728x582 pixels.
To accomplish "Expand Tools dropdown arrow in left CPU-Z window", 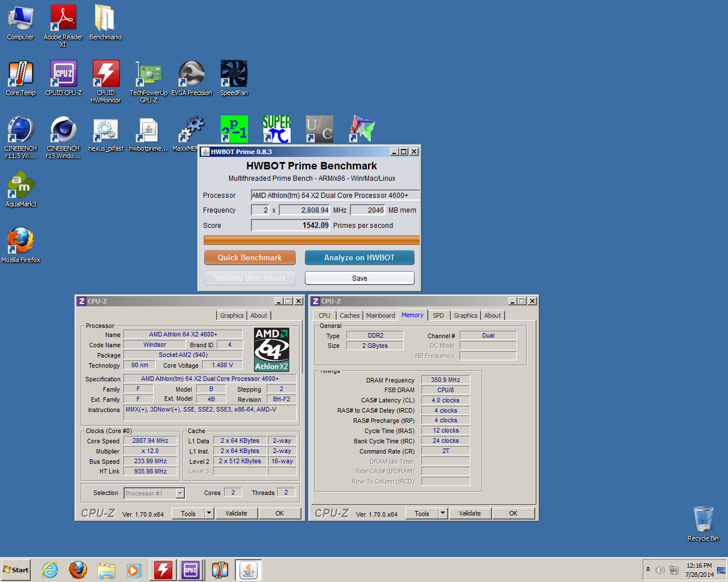I will pos(209,513).
